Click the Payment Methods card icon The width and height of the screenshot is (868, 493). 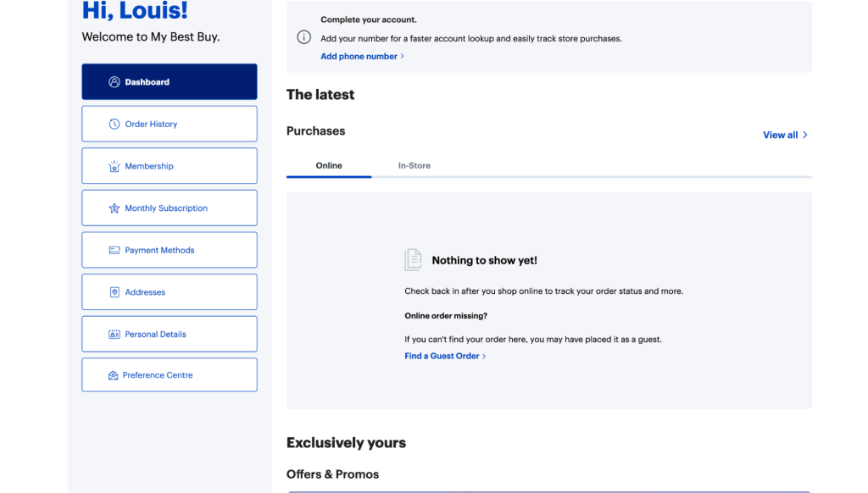tap(114, 250)
